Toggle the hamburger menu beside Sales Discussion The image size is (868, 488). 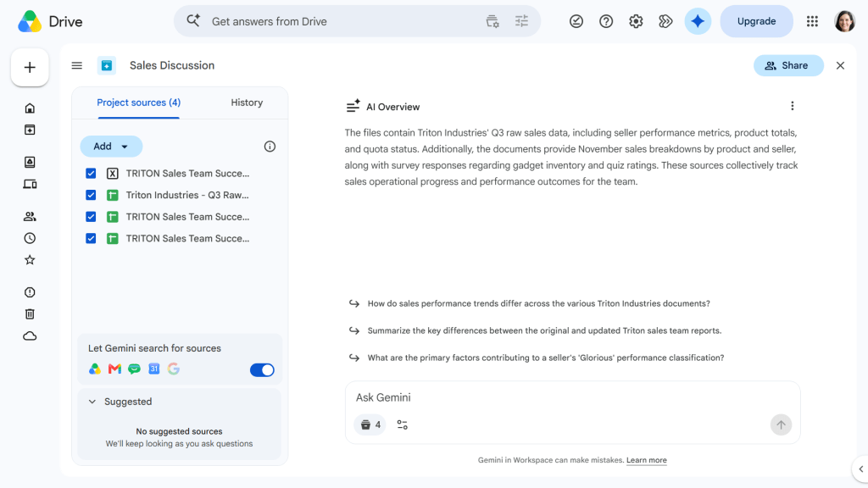(x=77, y=65)
